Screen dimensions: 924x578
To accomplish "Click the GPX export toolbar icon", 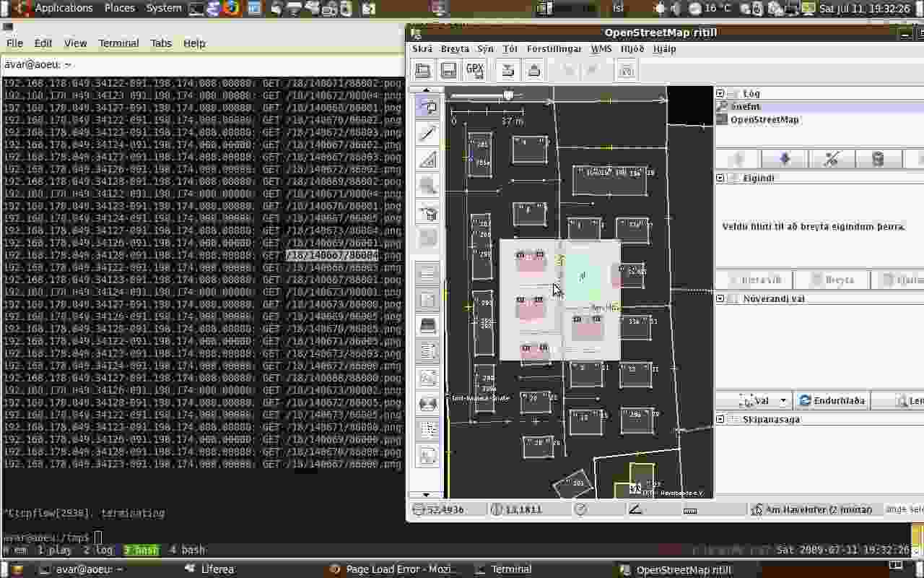I will tap(475, 70).
